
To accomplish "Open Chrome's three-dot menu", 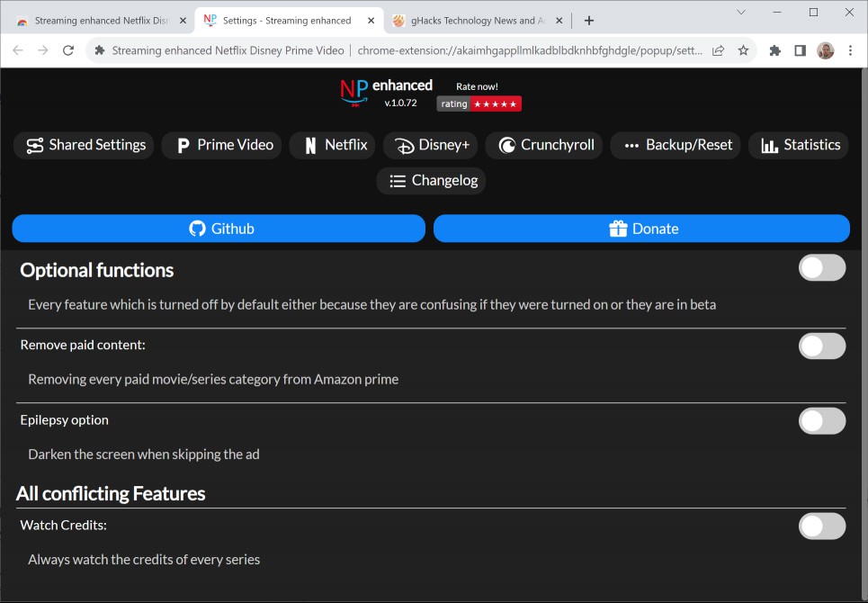I will (x=850, y=50).
